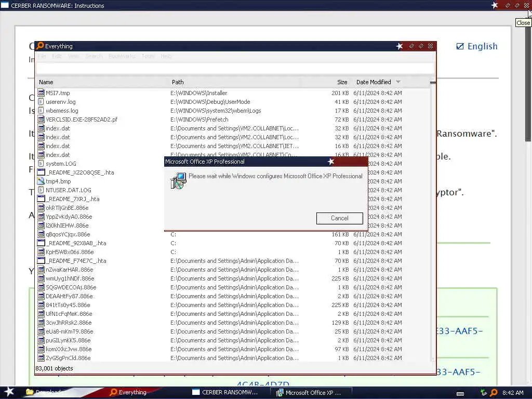Select the KpH5WBx06s.886e file icon
Screen dimensions: 532x399
coord(41,251)
